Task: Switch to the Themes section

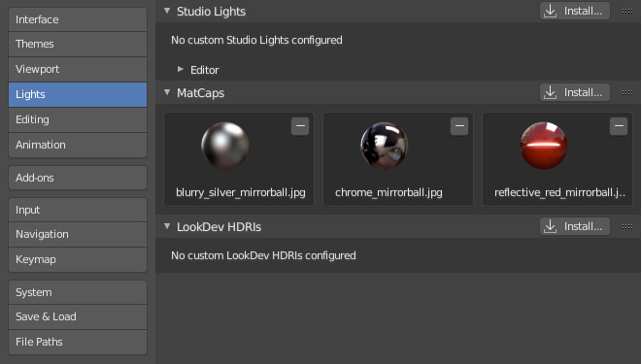Action: 78,44
